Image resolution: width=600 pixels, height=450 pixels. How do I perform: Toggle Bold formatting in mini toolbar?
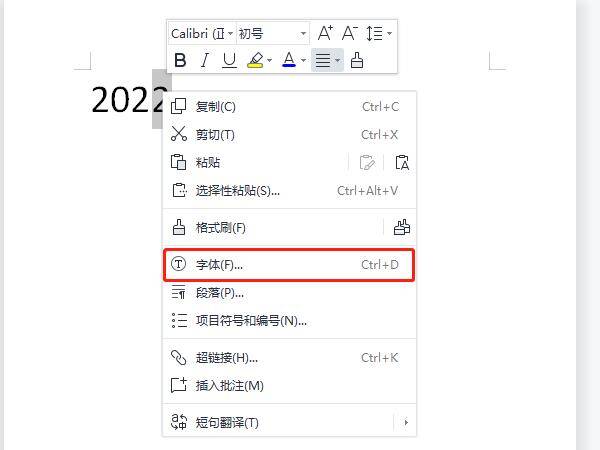pyautogui.click(x=180, y=60)
